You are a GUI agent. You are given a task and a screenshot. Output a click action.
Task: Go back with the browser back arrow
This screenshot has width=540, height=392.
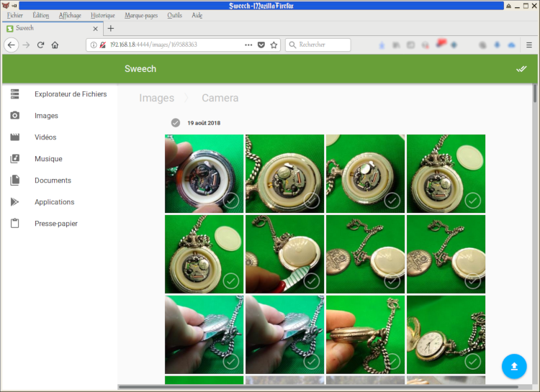(12, 45)
